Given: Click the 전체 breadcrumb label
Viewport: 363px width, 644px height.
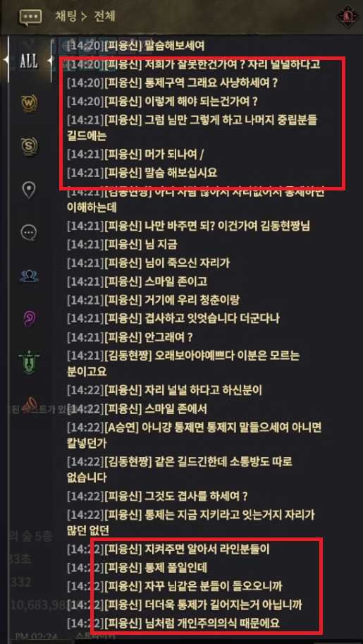Looking at the screenshot, I should tap(104, 16).
